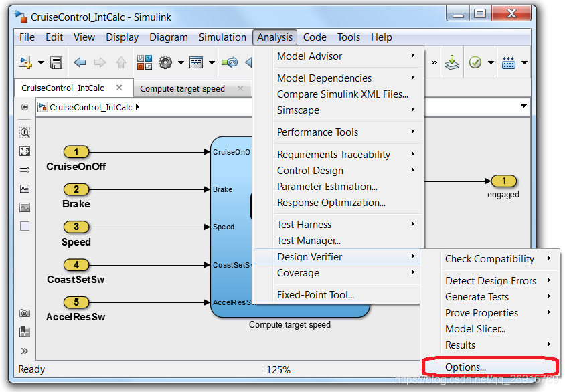Viewport: 565px width, 392px height.
Task: Open Model Advisor submenu
Action: click(337, 56)
